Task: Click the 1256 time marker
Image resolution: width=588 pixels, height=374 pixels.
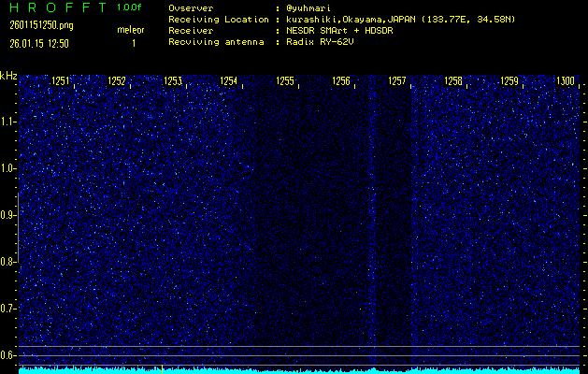Action: [341, 81]
